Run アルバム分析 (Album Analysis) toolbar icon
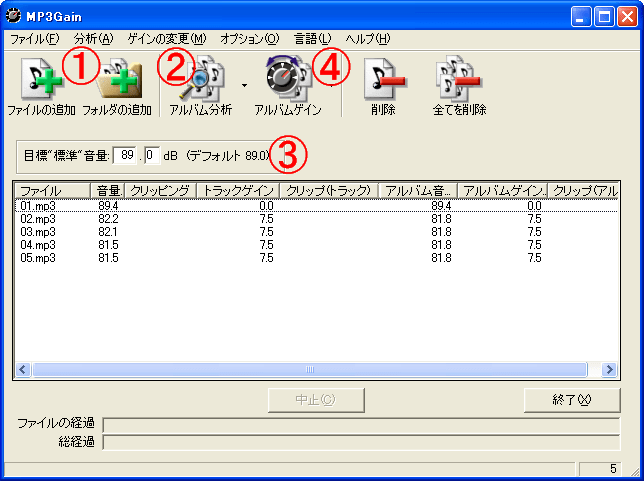 click(x=200, y=80)
